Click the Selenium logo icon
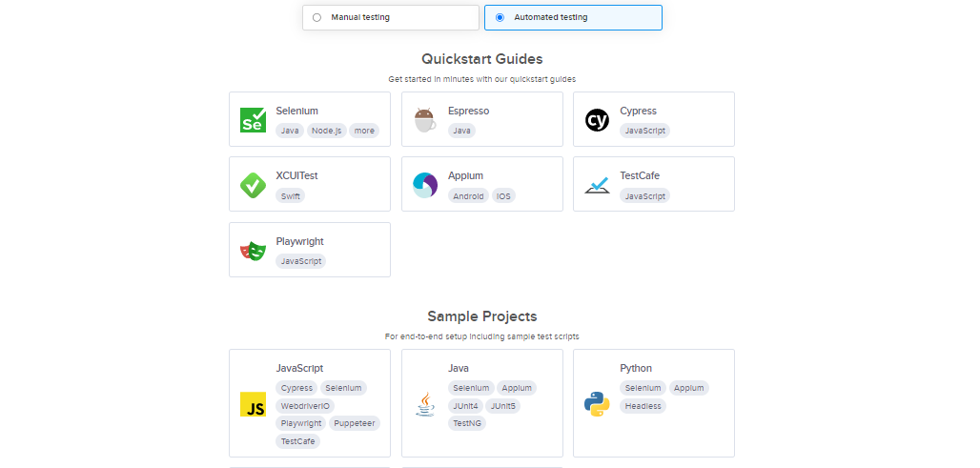 tap(254, 120)
